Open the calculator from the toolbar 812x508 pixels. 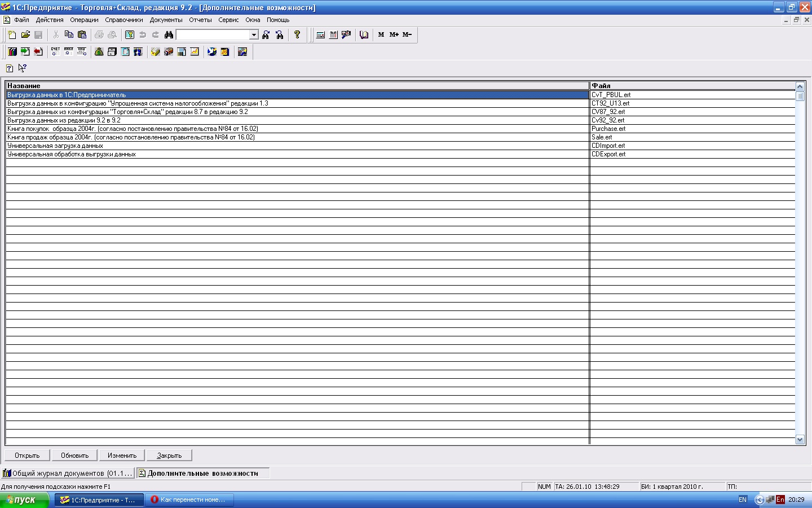pos(320,35)
